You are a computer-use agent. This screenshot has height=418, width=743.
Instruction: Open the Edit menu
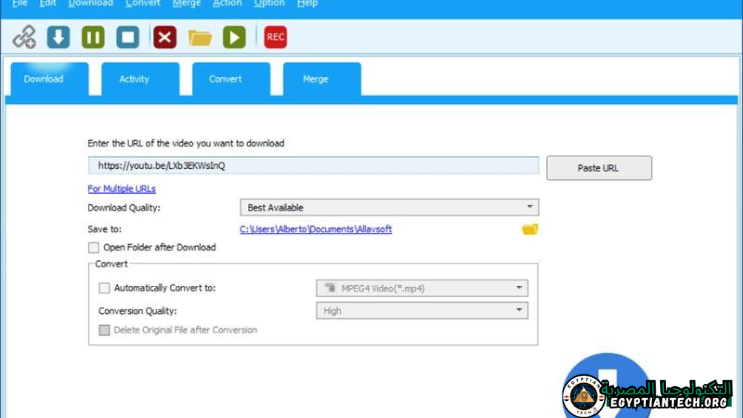click(47, 3)
